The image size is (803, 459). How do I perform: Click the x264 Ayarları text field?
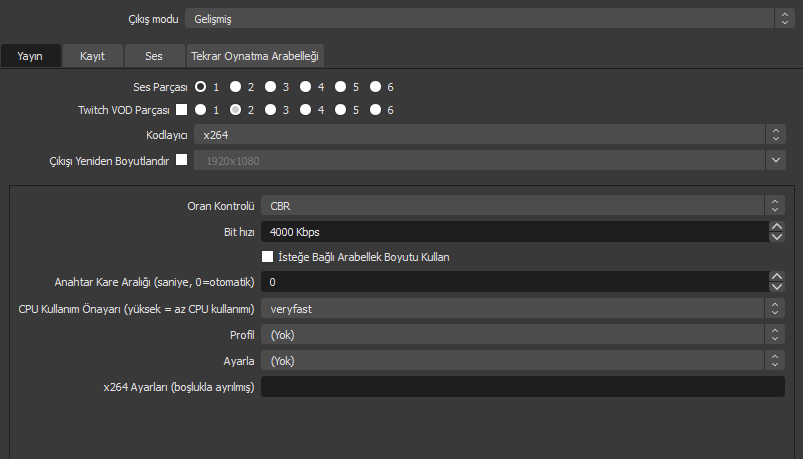pos(522,387)
